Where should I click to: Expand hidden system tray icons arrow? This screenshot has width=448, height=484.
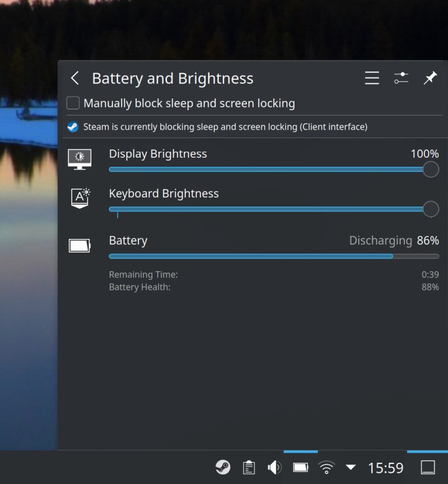click(351, 467)
